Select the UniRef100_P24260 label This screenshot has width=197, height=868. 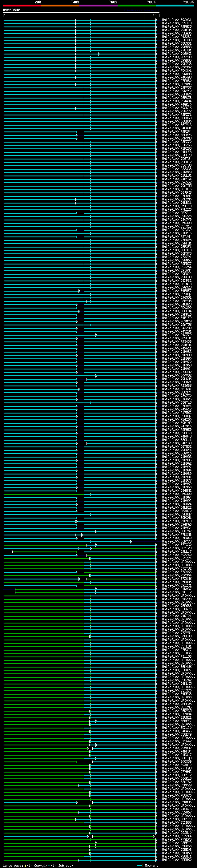click(176, 419)
